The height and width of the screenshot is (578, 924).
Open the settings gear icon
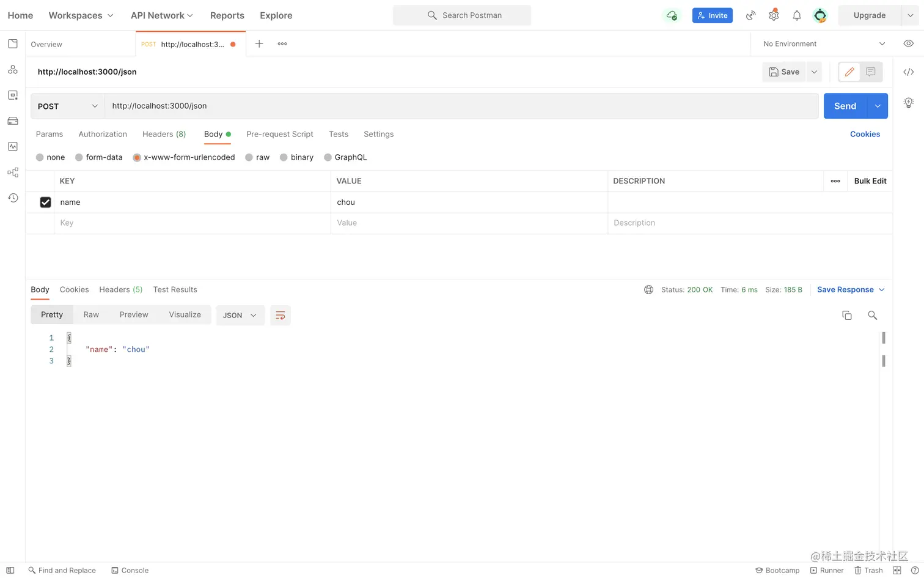coord(774,15)
